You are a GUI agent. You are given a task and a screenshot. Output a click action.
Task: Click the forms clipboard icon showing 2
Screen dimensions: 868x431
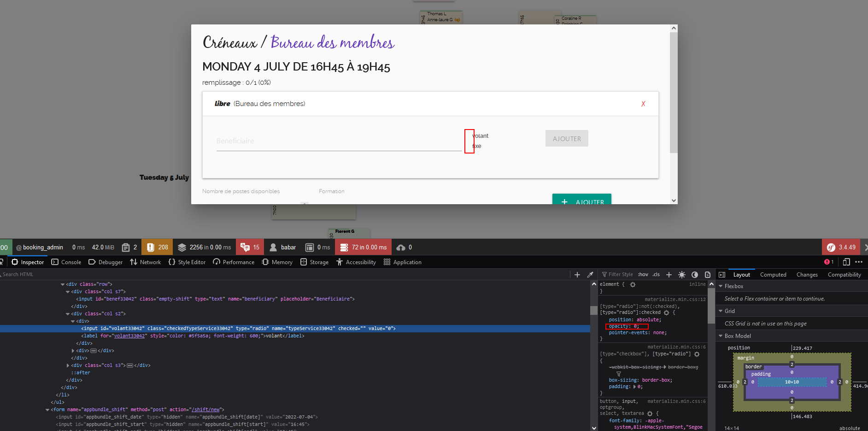(125, 248)
